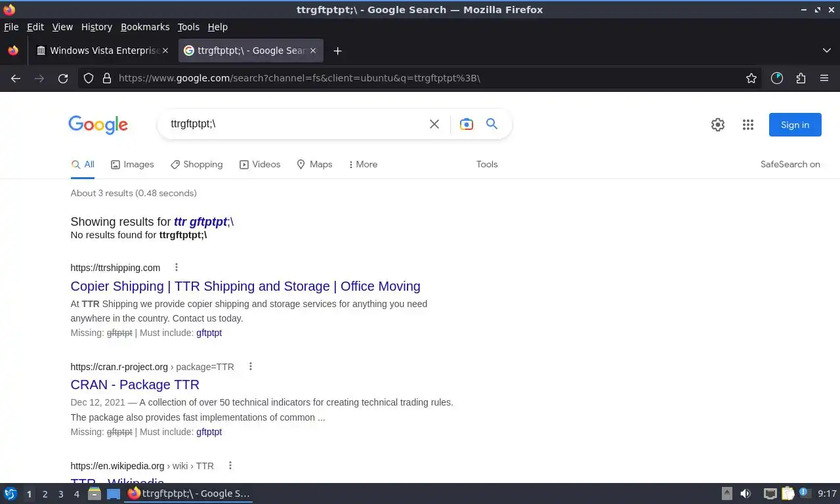The height and width of the screenshot is (504, 840).
Task: Open the Google apps grid
Action: click(x=748, y=125)
